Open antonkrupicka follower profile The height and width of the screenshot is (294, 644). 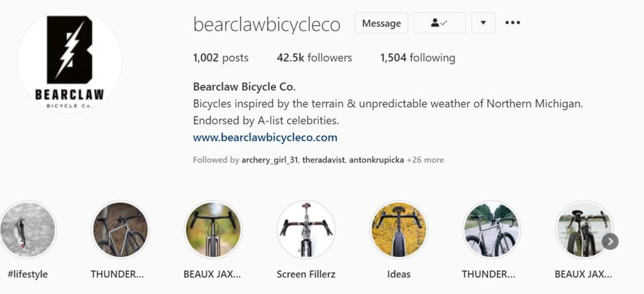377,160
